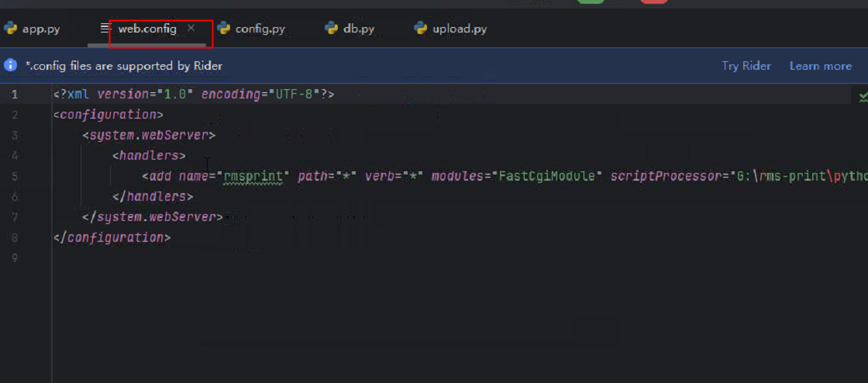Viewport: 868px width, 383px height.
Task: Click the closing system.webServer tag on line 7
Action: pos(153,218)
